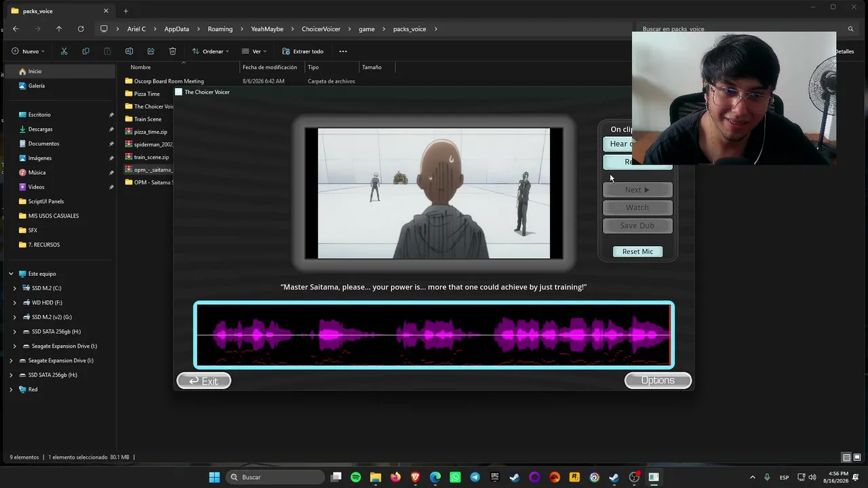Switch to large icons view in status bar
The image size is (868, 488).
tap(857, 457)
